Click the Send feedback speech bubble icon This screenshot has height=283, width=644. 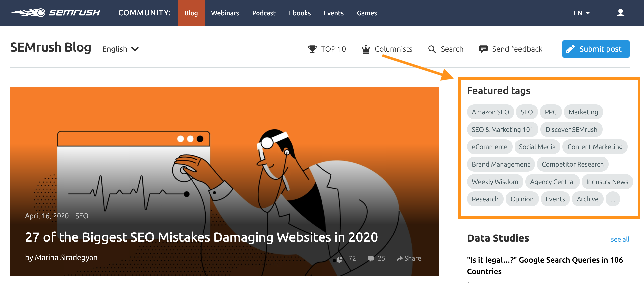[483, 49]
